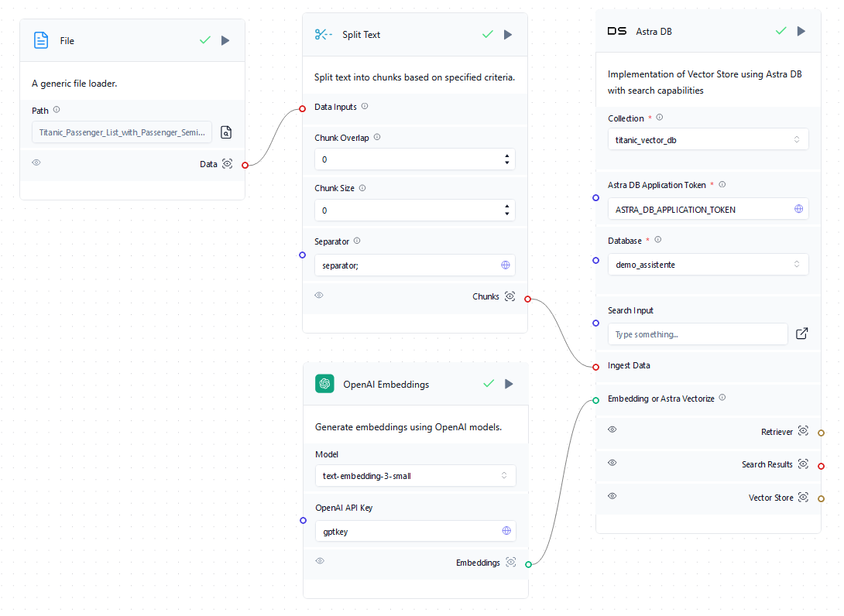Click globe icon in Astra DB Application Token field

click(x=798, y=209)
